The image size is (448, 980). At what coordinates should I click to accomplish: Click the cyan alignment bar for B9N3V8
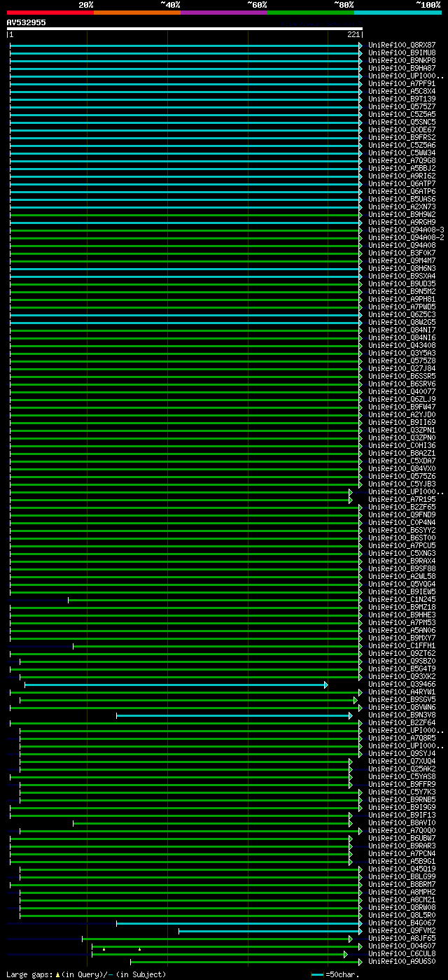point(233,715)
